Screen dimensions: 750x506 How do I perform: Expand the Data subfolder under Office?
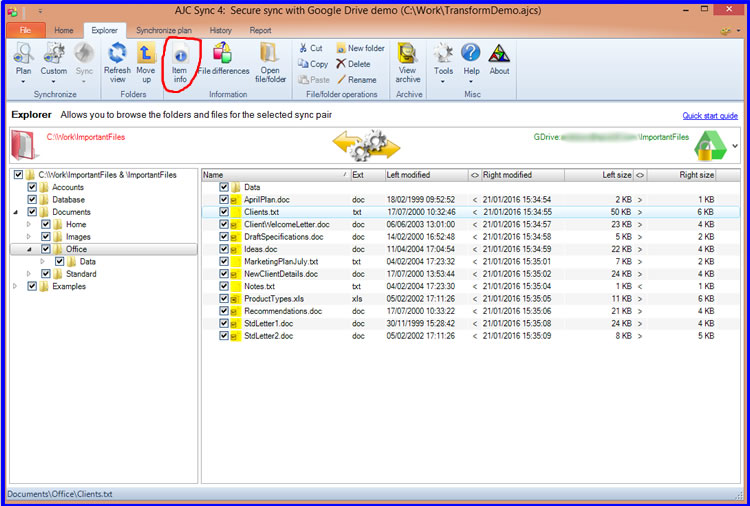[43, 262]
